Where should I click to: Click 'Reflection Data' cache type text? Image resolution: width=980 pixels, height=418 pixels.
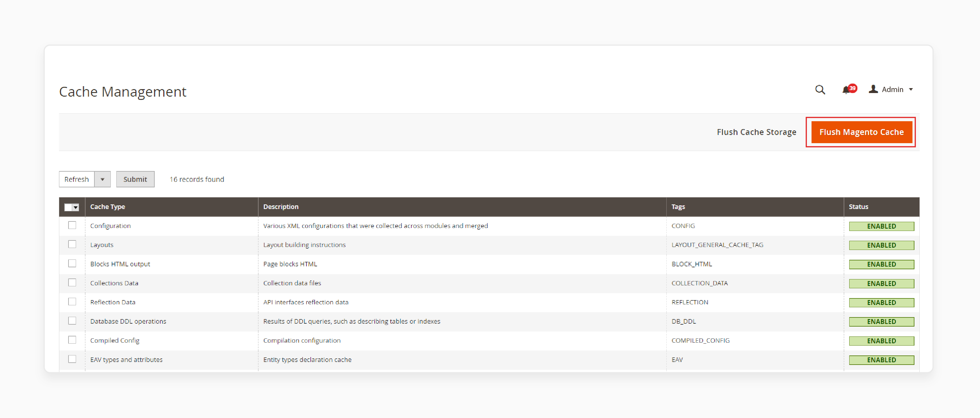pyautogui.click(x=113, y=302)
